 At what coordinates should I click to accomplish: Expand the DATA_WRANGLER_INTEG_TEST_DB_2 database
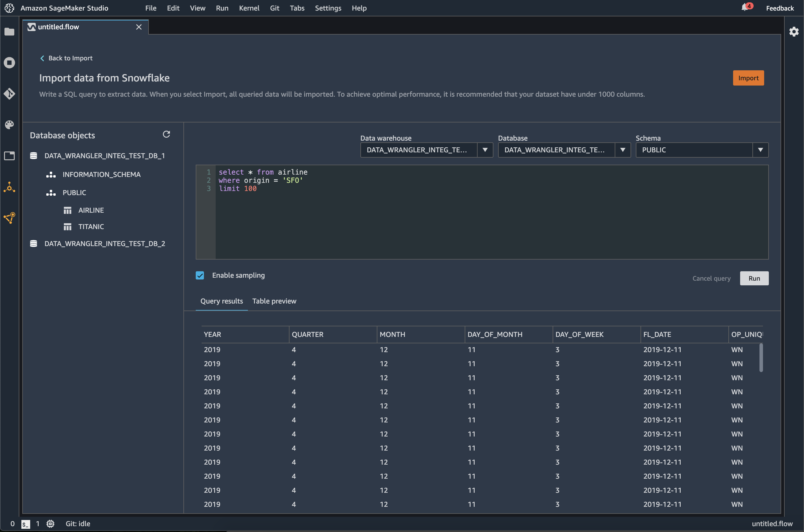105,244
